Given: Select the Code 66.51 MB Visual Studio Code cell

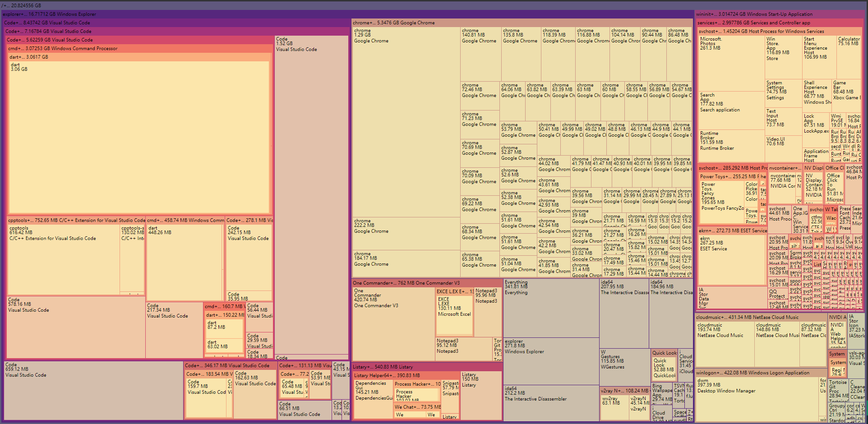Looking at the screenshot, I should click(305, 410).
